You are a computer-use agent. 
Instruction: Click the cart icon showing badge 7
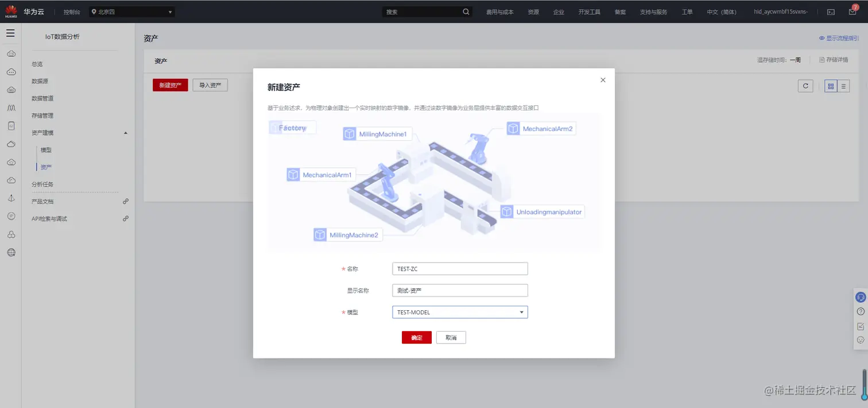pos(852,11)
